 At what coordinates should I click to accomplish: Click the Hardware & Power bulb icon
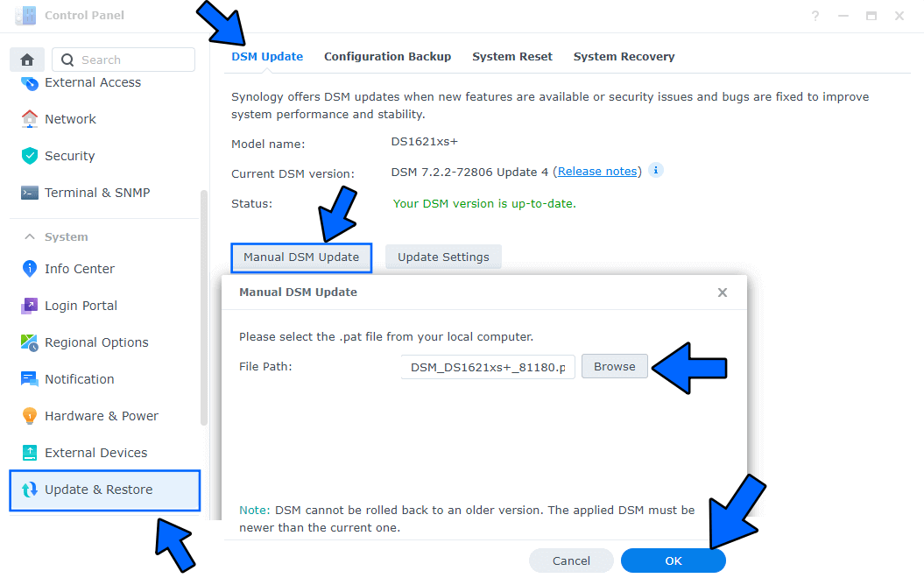(x=30, y=416)
